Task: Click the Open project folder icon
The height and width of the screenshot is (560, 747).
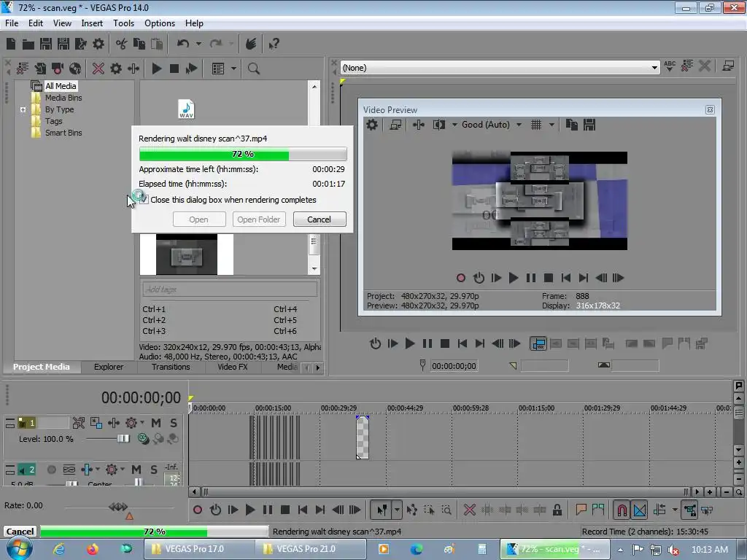Action: tap(28, 44)
